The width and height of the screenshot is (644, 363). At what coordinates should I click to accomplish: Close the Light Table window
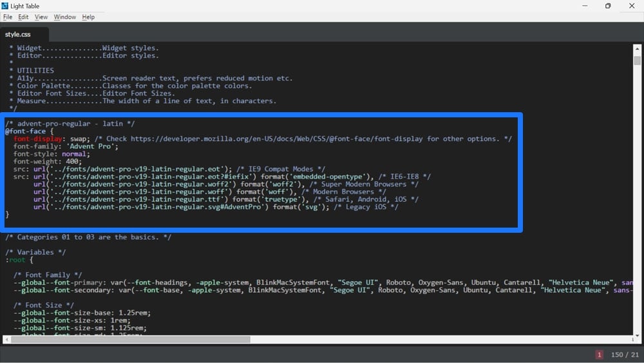pos(631,6)
